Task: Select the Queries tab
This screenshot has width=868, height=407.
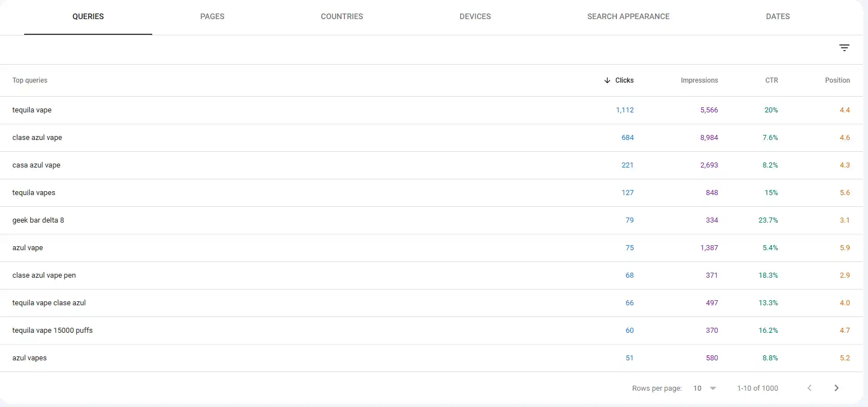Action: coord(88,17)
